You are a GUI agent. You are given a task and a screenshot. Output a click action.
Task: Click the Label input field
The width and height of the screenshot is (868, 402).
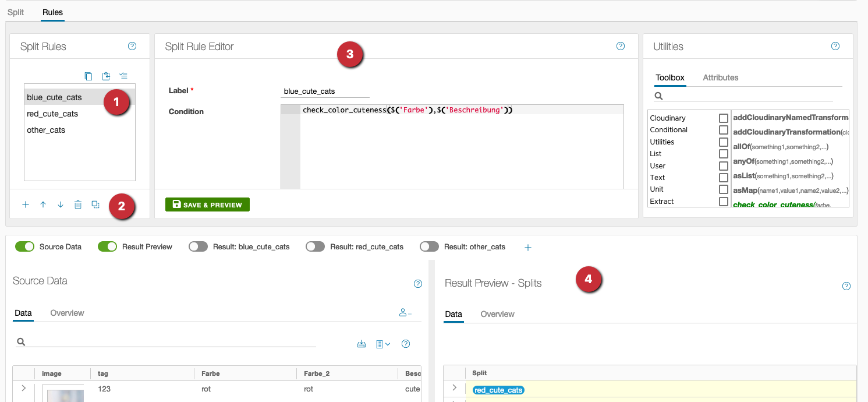tap(325, 91)
